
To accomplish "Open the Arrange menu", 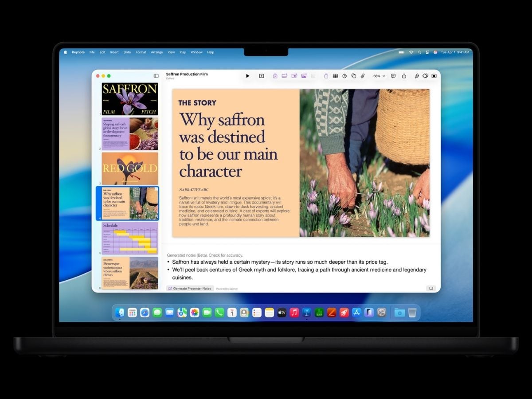I will 156,52.
